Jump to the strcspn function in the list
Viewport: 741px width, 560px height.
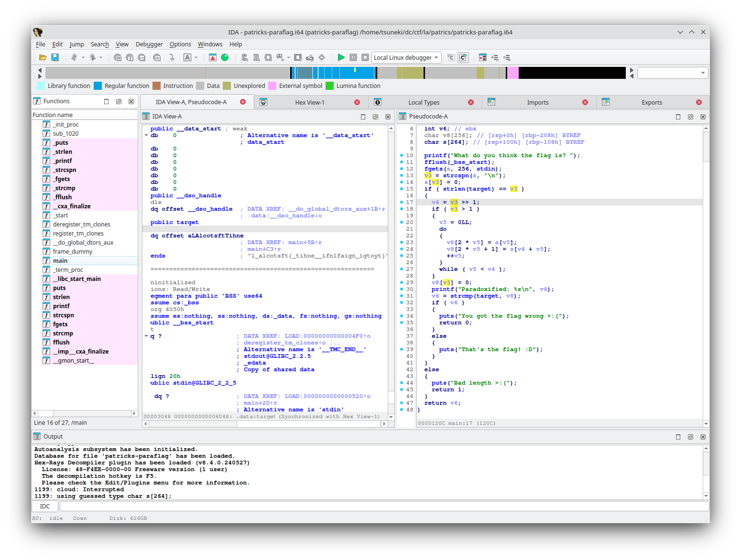pos(63,315)
